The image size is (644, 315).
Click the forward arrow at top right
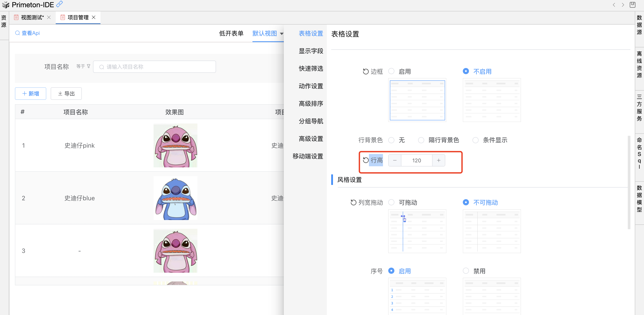coord(623,5)
